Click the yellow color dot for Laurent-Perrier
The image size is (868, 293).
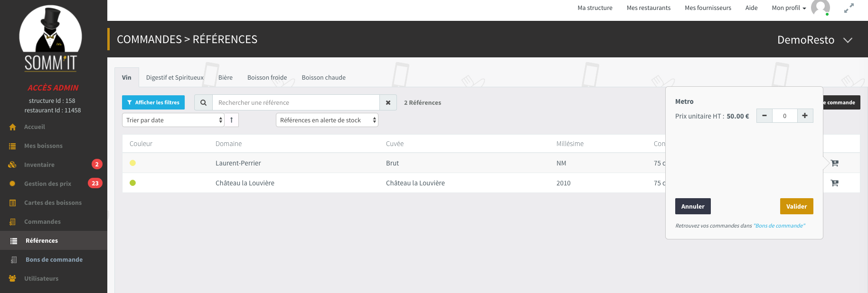pos(133,163)
